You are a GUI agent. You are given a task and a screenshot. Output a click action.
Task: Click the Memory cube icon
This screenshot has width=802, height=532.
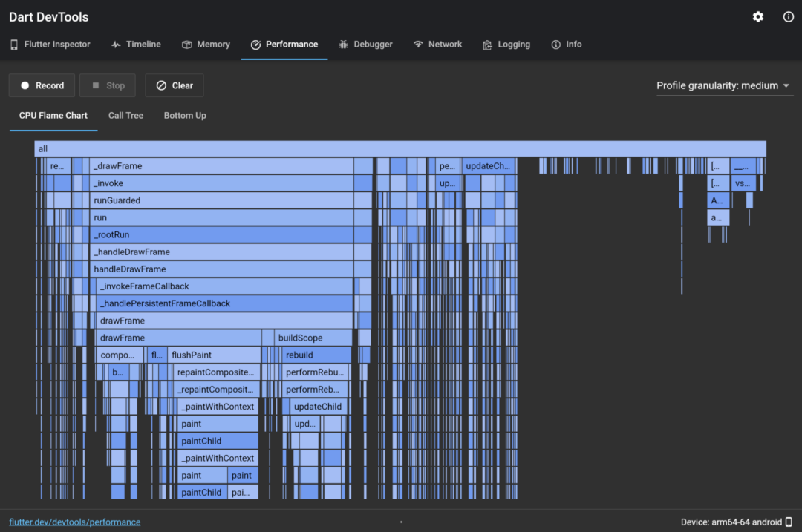pos(187,45)
